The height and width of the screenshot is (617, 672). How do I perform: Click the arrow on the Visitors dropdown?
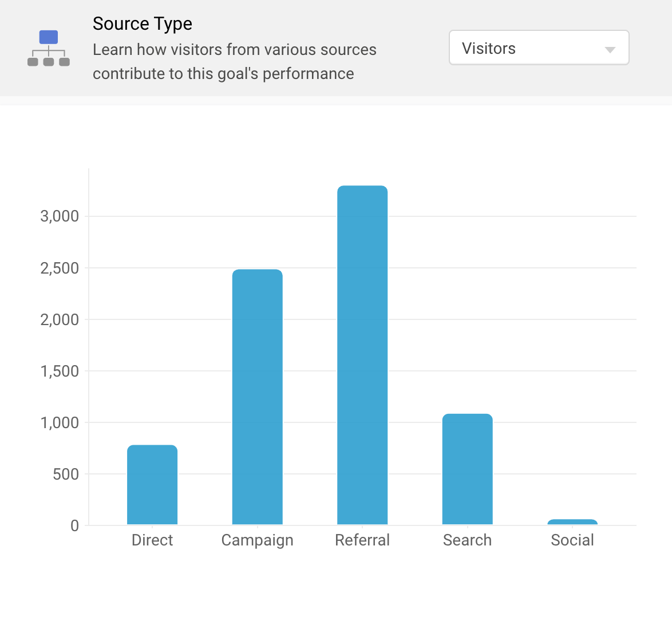pos(610,50)
